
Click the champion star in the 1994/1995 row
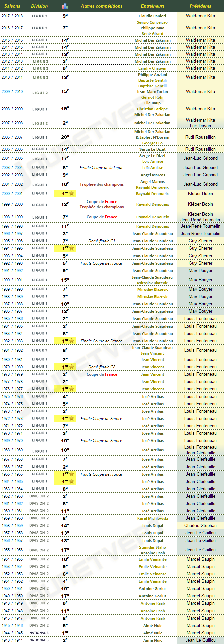tap(71, 248)
